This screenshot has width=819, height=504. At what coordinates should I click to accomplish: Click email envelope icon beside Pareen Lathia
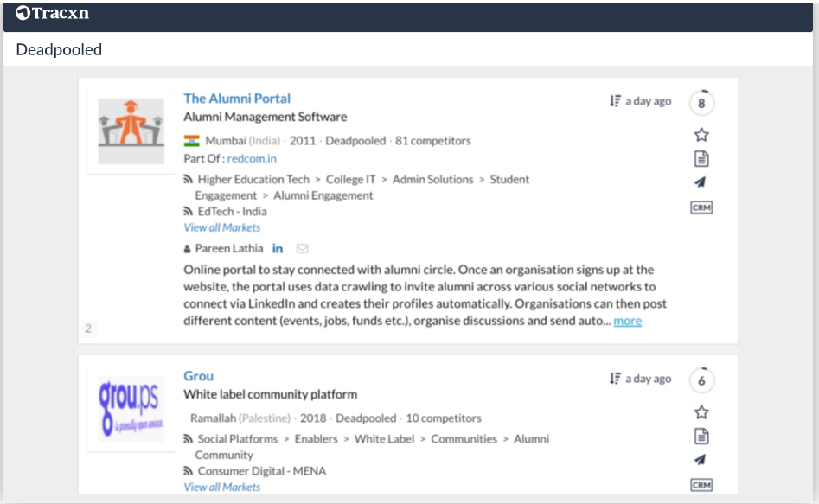click(x=302, y=249)
